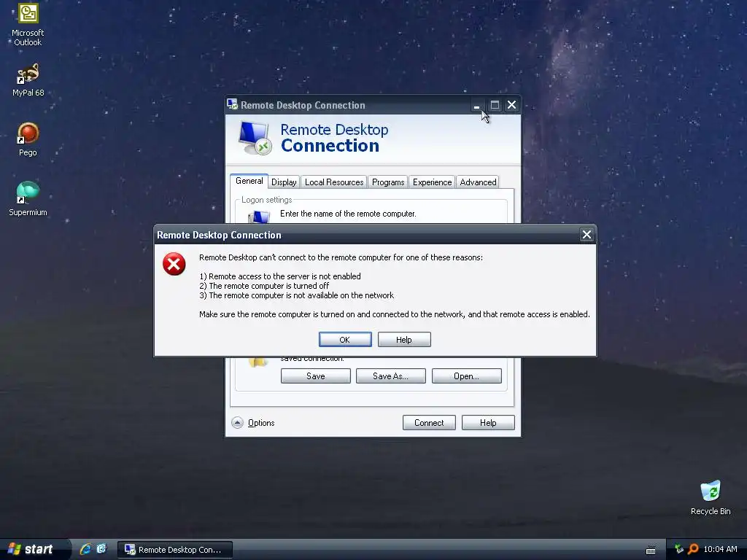Open the Local Resources tab

coord(334,182)
